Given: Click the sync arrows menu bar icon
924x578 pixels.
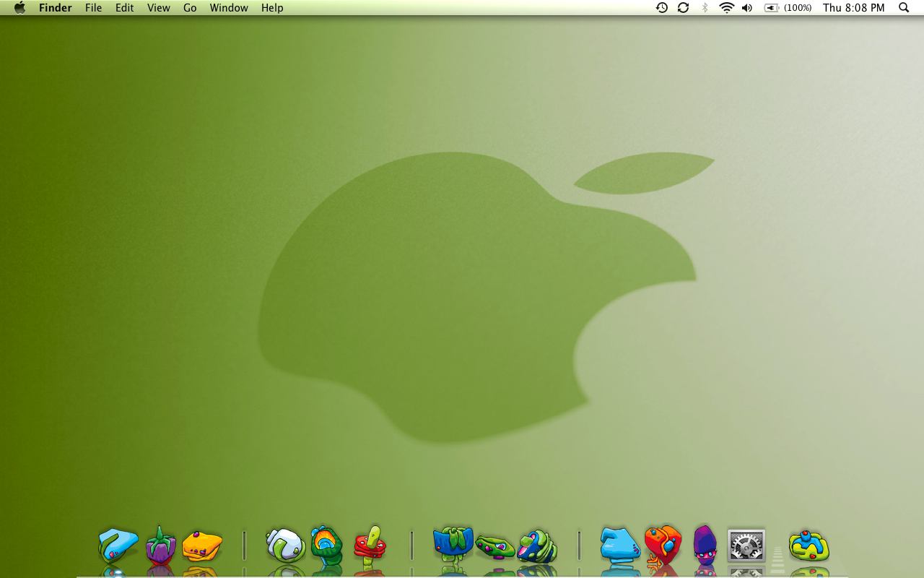Looking at the screenshot, I should 683,8.
